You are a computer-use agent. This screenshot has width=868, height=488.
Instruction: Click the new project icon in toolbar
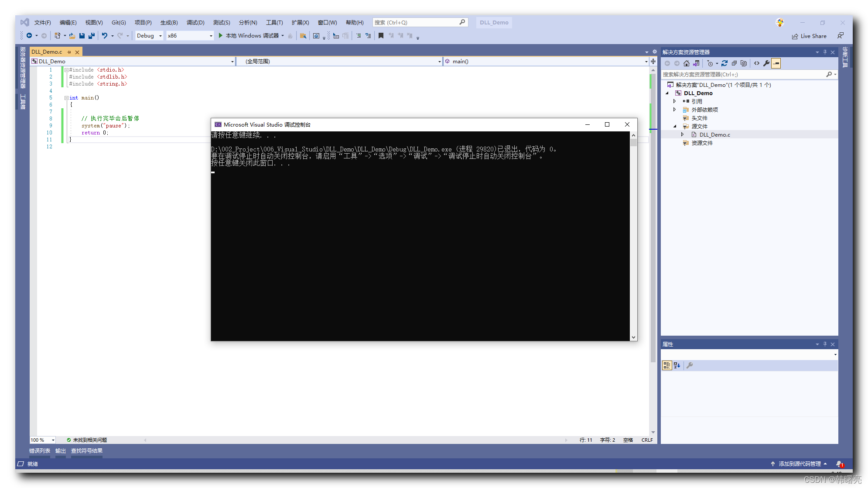point(57,36)
